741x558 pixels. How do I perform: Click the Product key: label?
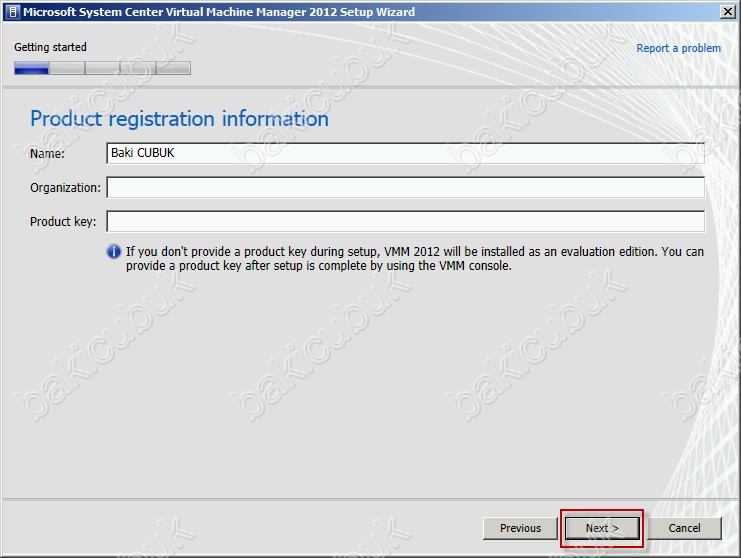click(63, 222)
